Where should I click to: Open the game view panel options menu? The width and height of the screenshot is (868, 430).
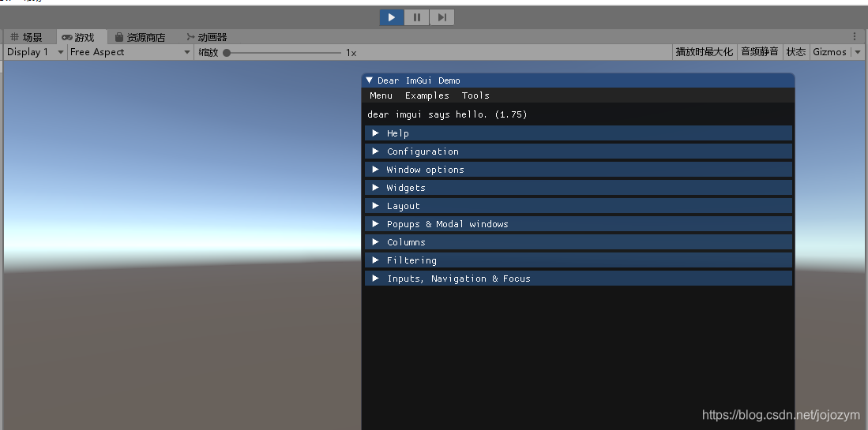855,36
